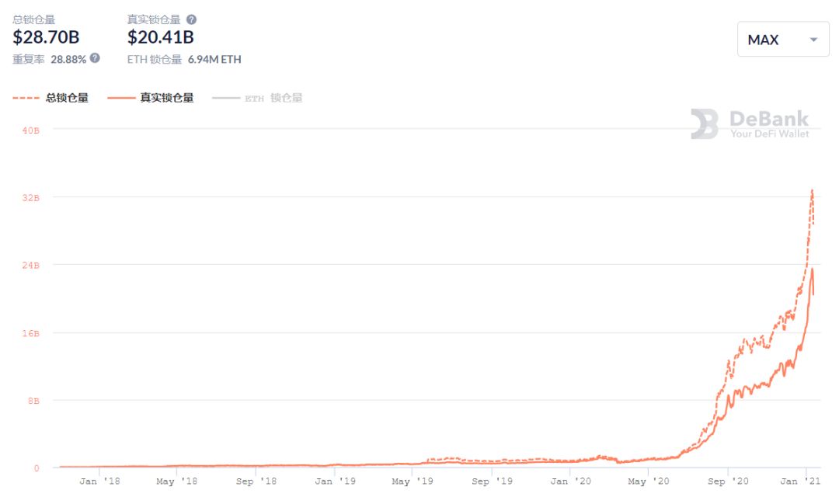The height and width of the screenshot is (504, 839).
Task: Toggle the 总锁仓量 legend series label
Action: (x=67, y=98)
